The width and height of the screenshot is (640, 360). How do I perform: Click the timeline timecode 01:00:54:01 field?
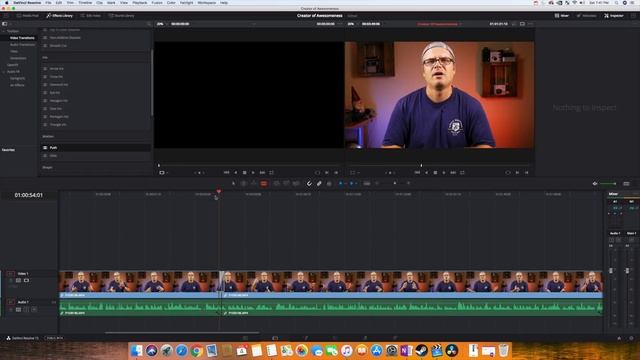pyautogui.click(x=29, y=195)
